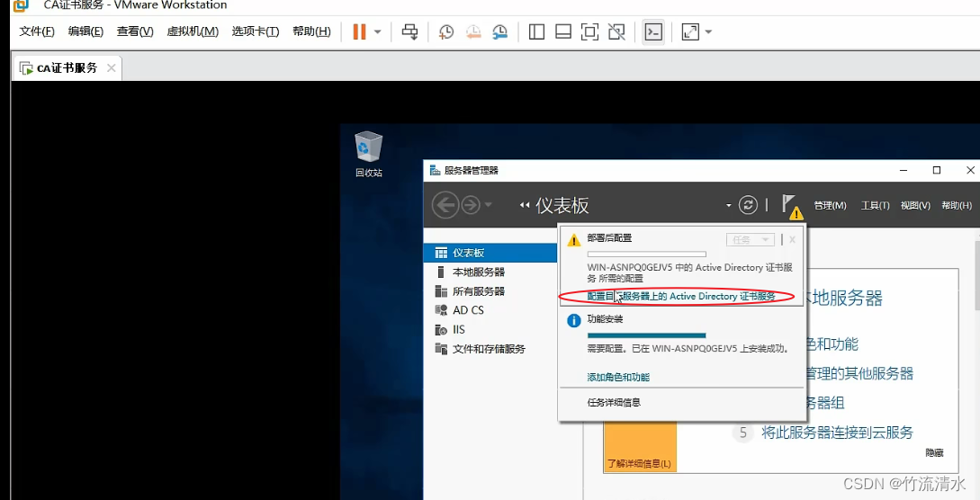Expand the stretch display dropdown arrow

tap(708, 31)
